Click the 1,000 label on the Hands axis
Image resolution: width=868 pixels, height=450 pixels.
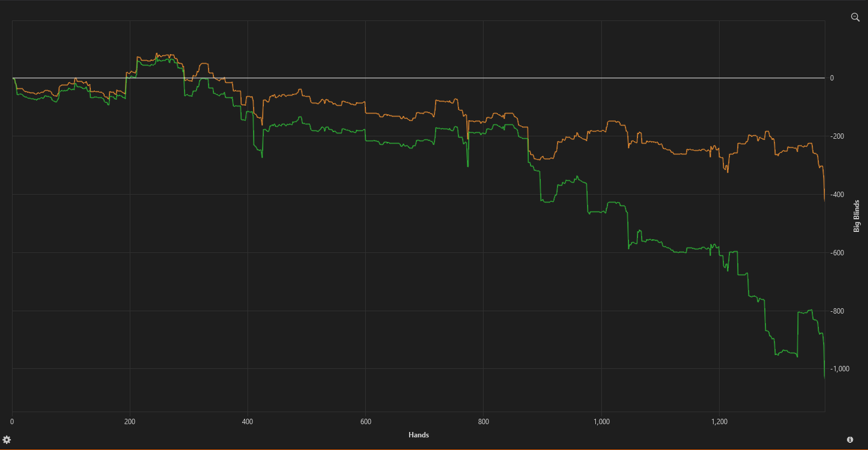(x=601, y=422)
